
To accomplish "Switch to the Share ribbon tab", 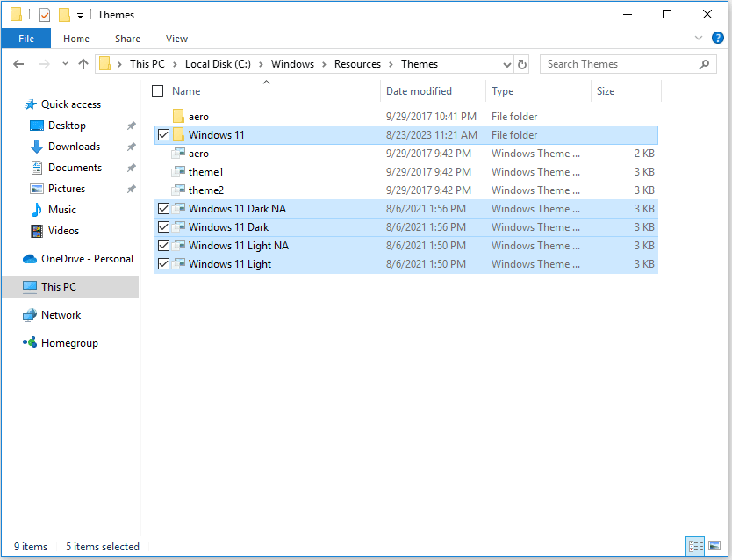I will [x=127, y=39].
